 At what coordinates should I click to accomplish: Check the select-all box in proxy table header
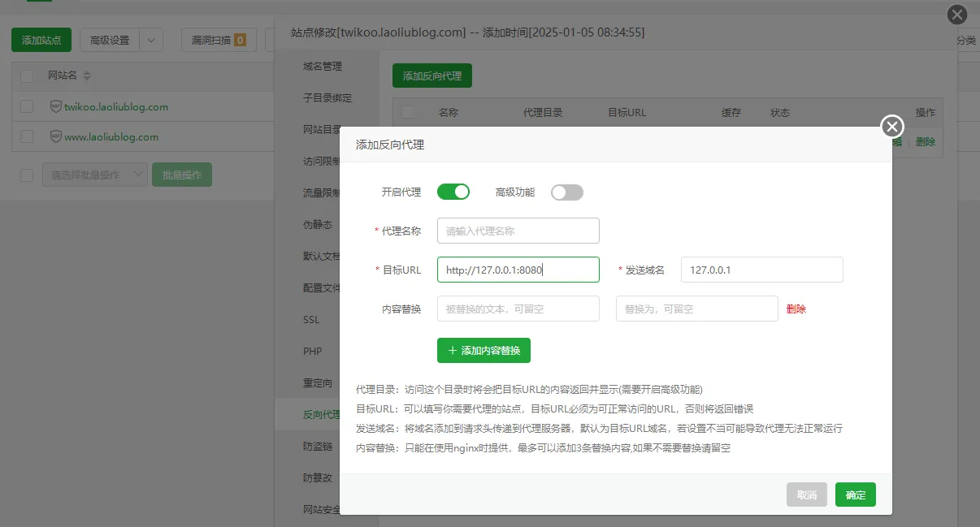(x=408, y=113)
